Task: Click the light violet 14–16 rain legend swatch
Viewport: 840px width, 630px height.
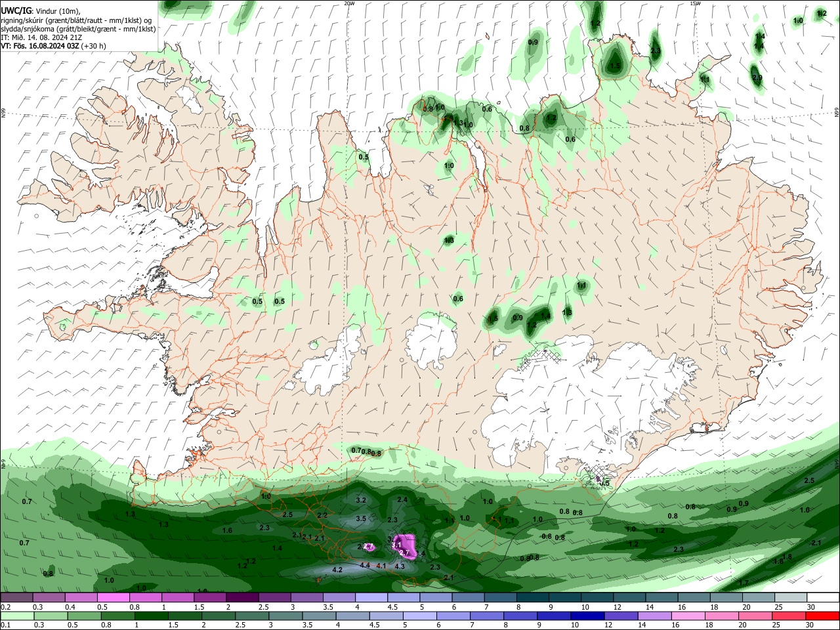Action: click(x=655, y=616)
